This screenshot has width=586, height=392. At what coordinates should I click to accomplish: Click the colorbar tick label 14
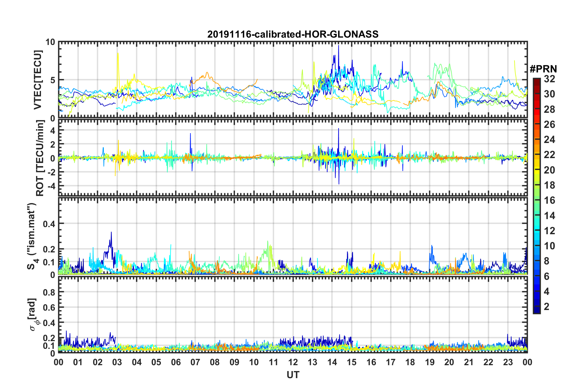(x=549, y=215)
